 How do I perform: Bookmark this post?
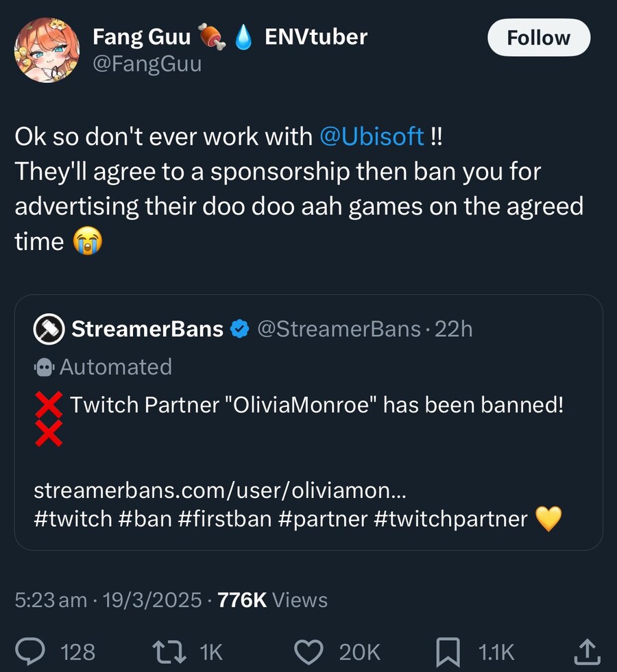tap(447, 651)
